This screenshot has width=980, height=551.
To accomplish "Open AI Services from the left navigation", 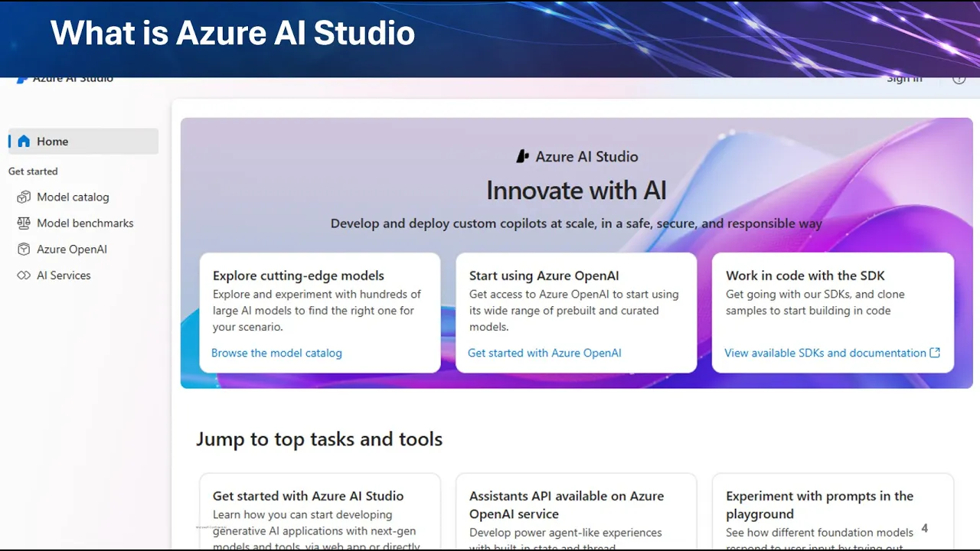I will click(x=64, y=275).
